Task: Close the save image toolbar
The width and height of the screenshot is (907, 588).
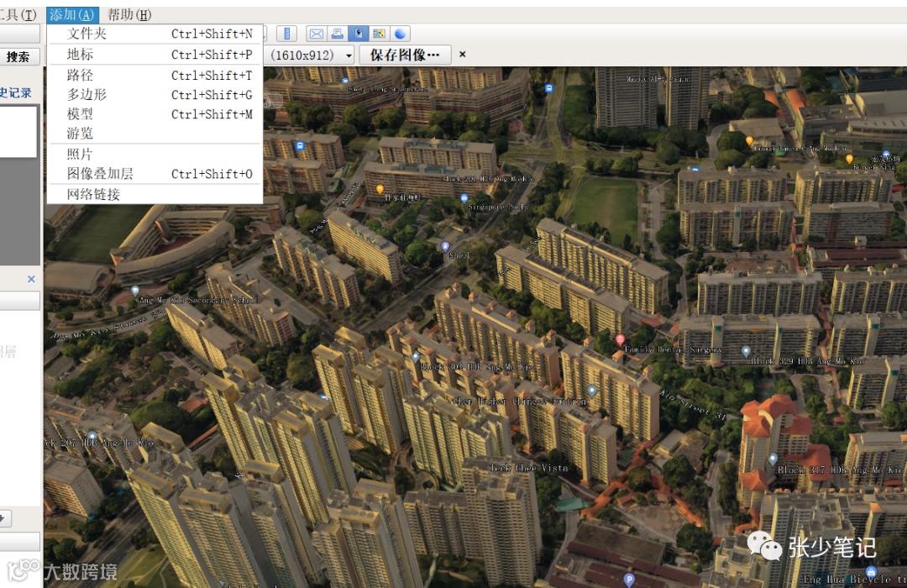Action: pyautogui.click(x=462, y=55)
